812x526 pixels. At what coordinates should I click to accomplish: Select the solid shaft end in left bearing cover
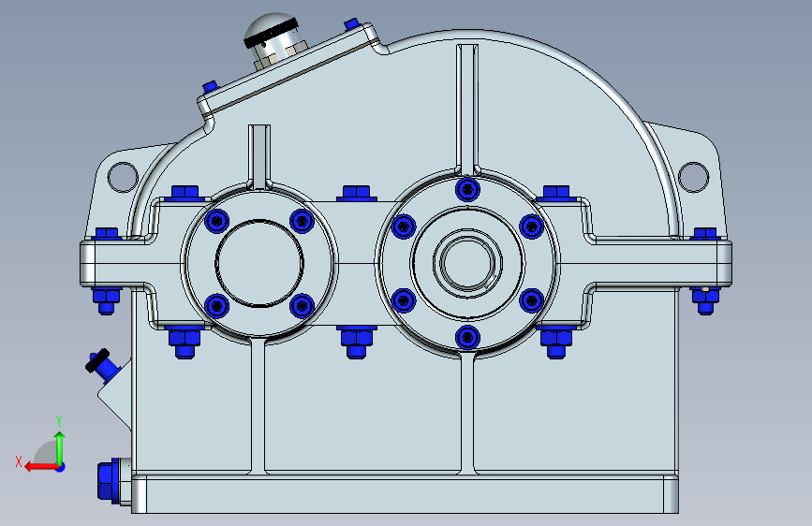click(x=259, y=263)
